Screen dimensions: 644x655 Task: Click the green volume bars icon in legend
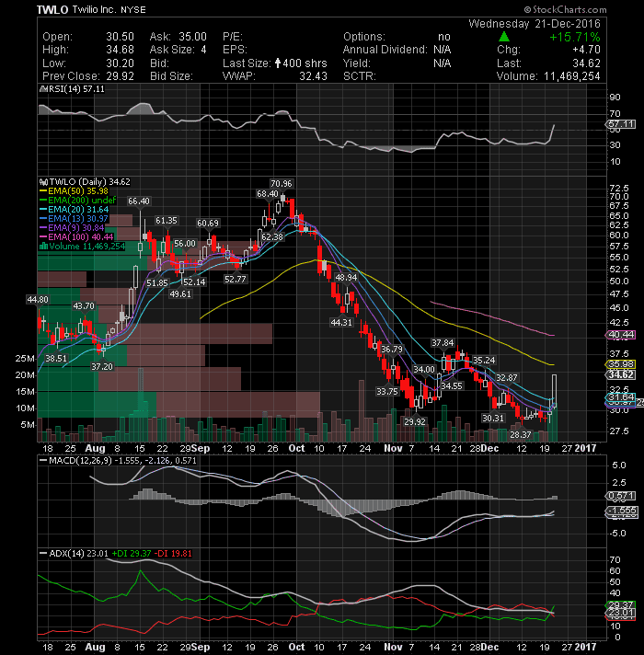pyautogui.click(x=43, y=247)
